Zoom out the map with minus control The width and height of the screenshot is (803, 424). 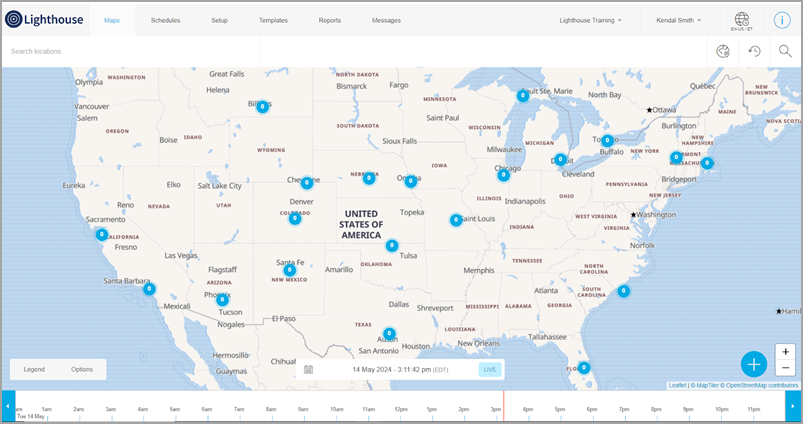tap(786, 368)
